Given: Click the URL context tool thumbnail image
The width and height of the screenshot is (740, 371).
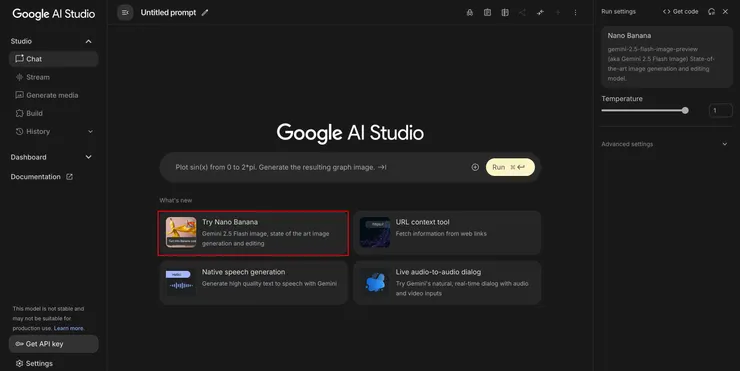Looking at the screenshot, I should coord(375,232).
